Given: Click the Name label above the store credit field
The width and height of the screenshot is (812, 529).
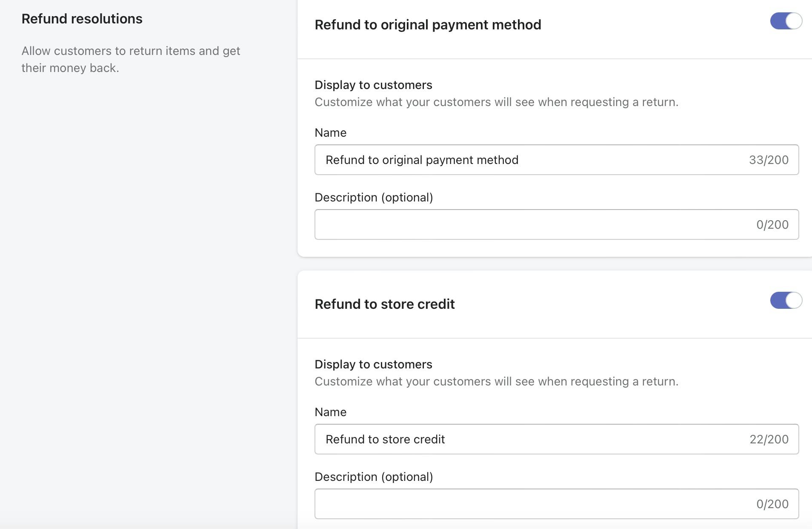Looking at the screenshot, I should [330, 412].
